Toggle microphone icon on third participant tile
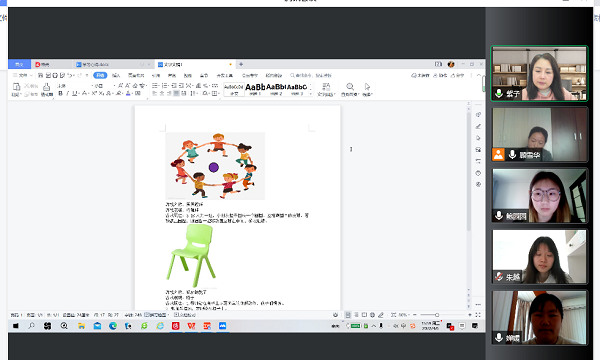600x360 pixels. click(x=499, y=215)
